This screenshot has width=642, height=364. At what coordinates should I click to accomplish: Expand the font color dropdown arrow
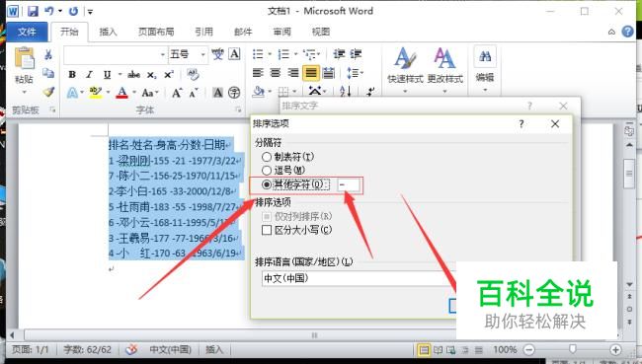coord(134,93)
